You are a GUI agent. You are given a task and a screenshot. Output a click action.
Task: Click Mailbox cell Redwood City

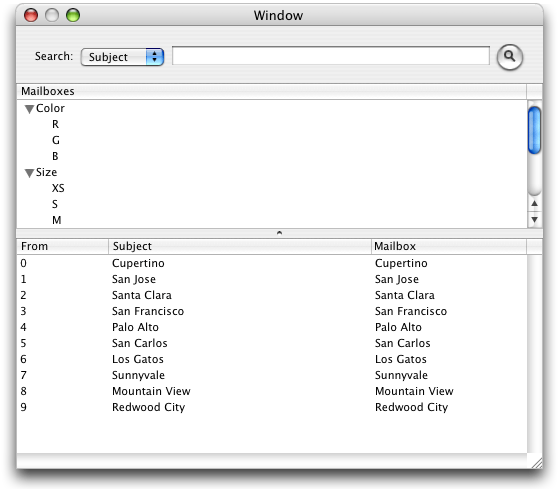(x=411, y=407)
